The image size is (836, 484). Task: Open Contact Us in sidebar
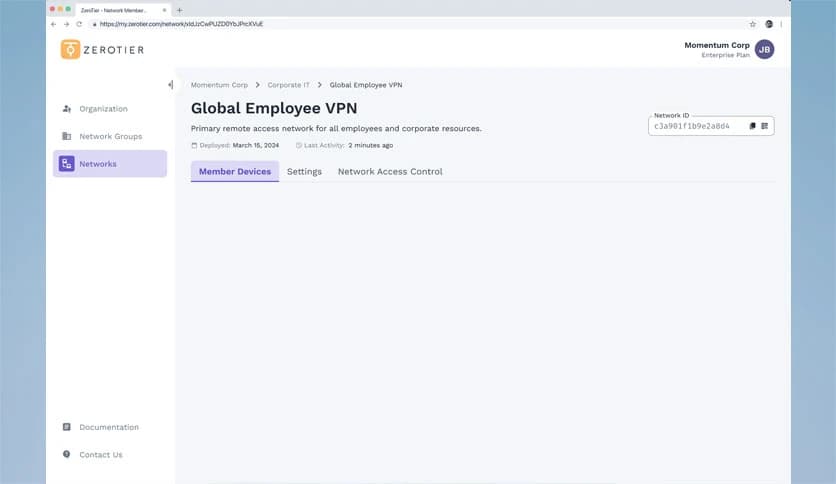click(101, 455)
